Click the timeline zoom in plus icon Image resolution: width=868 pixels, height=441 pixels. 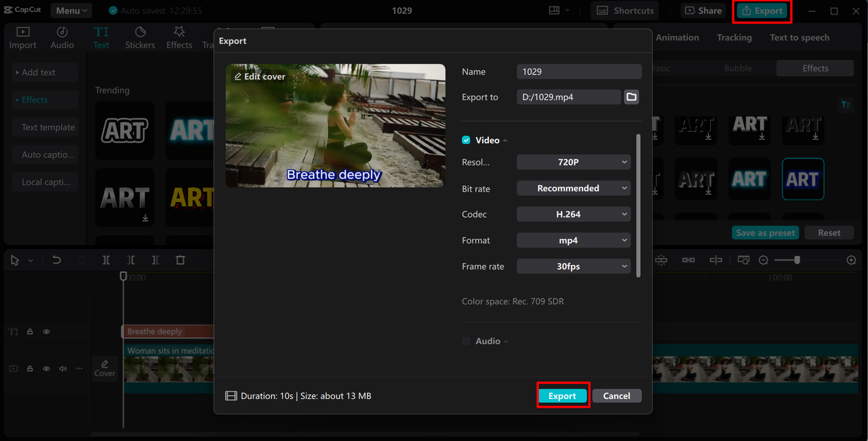(852, 260)
